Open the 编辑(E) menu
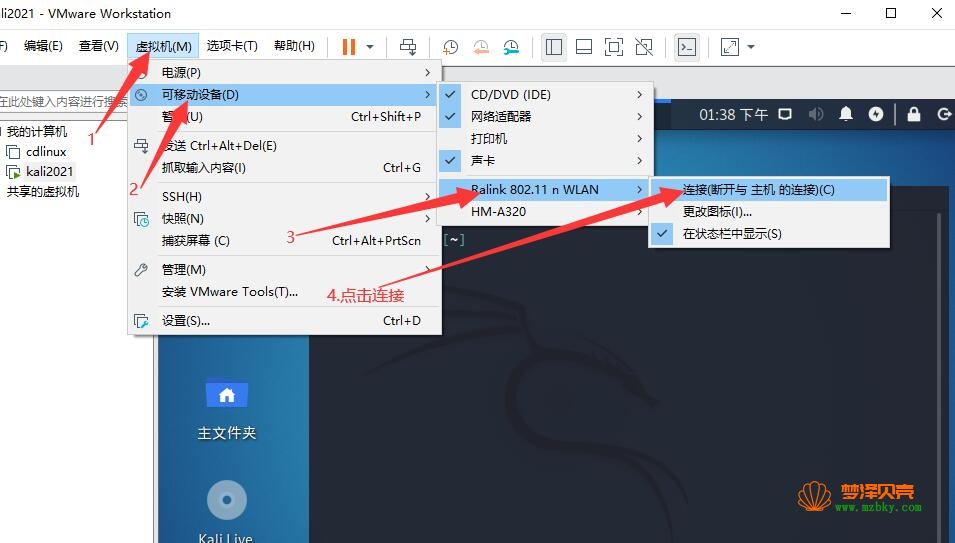This screenshot has height=543, width=955. [x=43, y=46]
